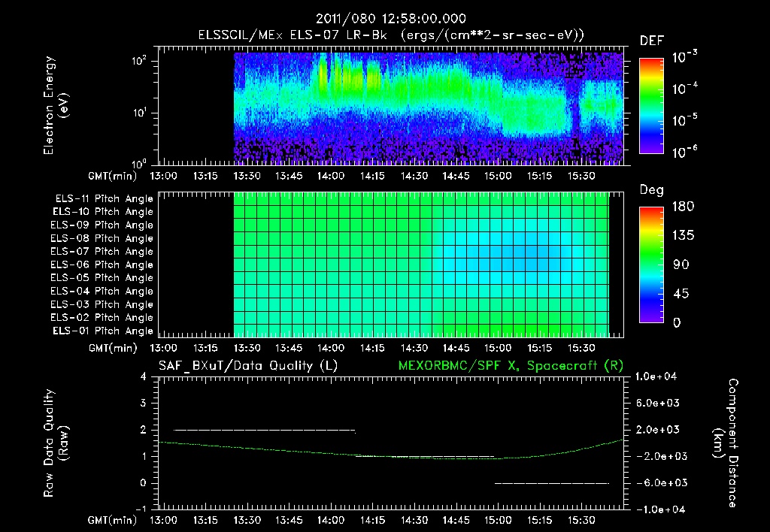The image size is (770, 532).
Task: Click the 'ELS-11 Pitch Angle' row label
Action: pyautogui.click(x=104, y=199)
